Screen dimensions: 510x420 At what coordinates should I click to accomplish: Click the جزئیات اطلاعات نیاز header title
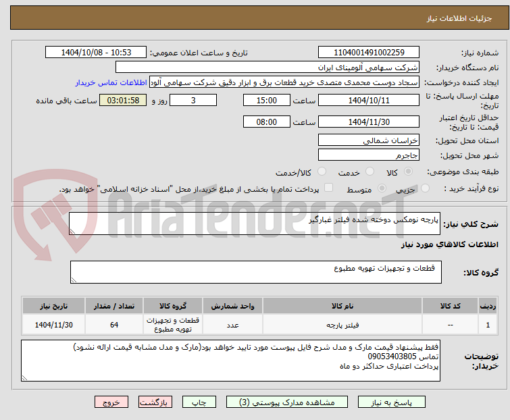(x=459, y=18)
